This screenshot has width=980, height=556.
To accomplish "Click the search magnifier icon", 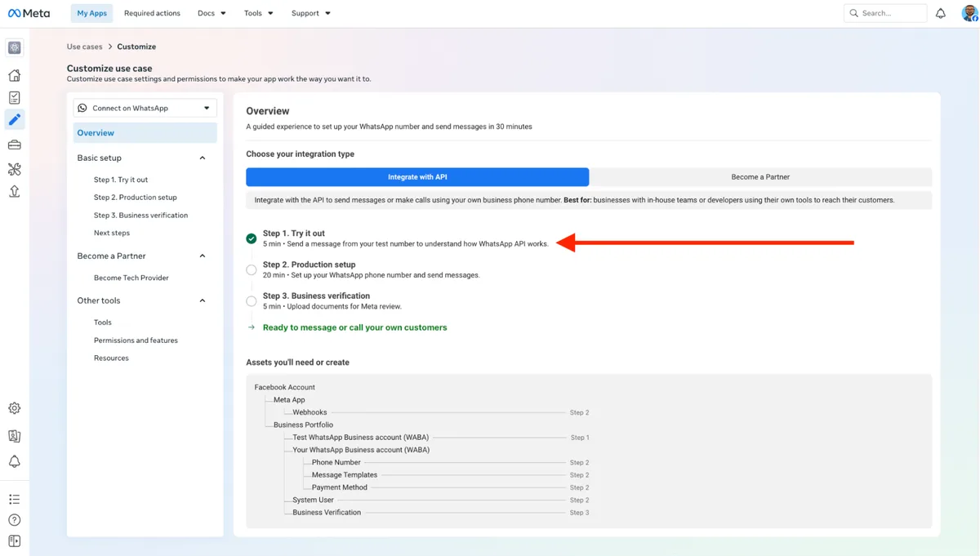I will [x=854, y=13].
